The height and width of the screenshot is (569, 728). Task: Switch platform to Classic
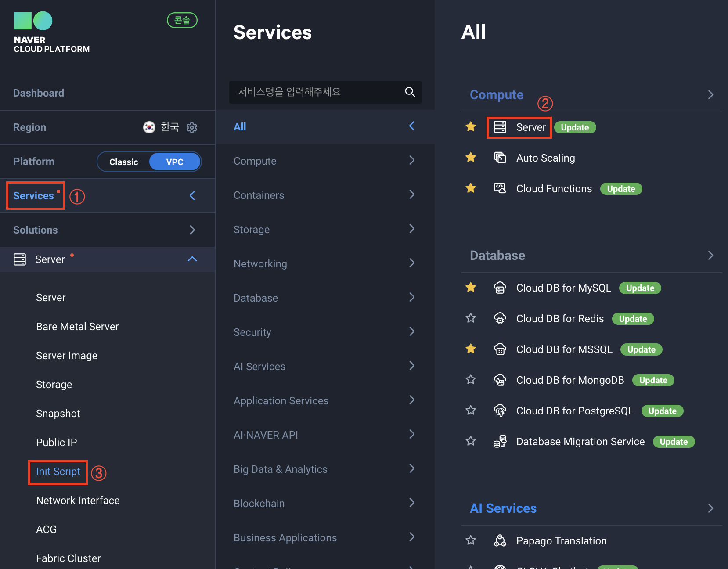124,162
